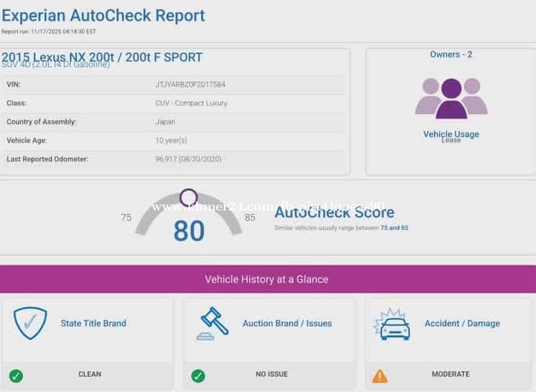Open the Auction Brand / Issues label
Screen dimensions: 536x392
click(287, 323)
